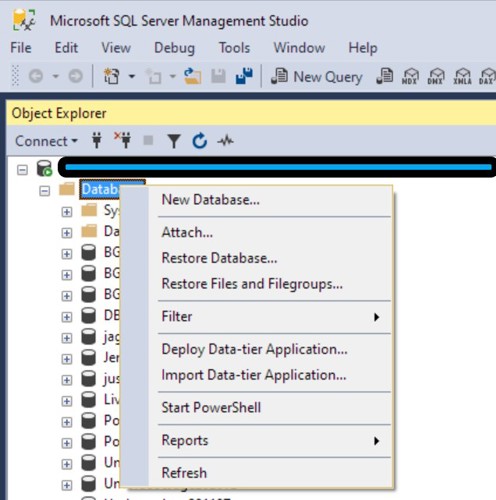
Task: Expand the Da... snapshots folder node
Action: pyautogui.click(x=67, y=233)
